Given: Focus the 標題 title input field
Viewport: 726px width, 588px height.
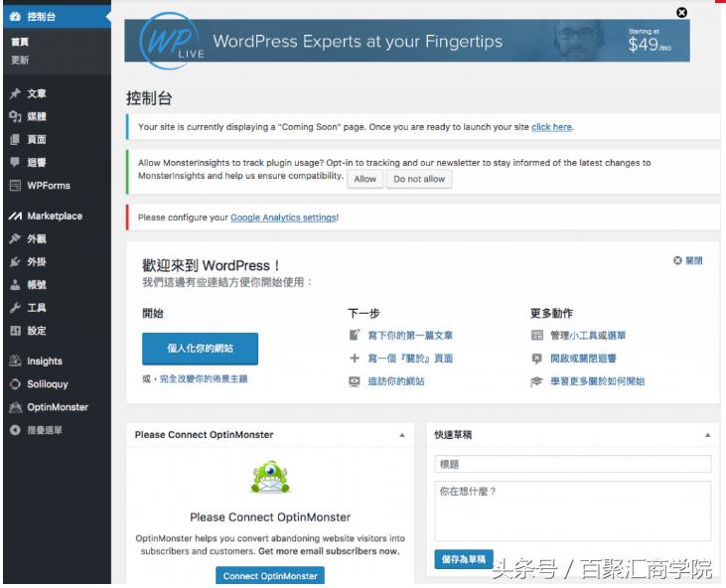Looking at the screenshot, I should [573, 464].
